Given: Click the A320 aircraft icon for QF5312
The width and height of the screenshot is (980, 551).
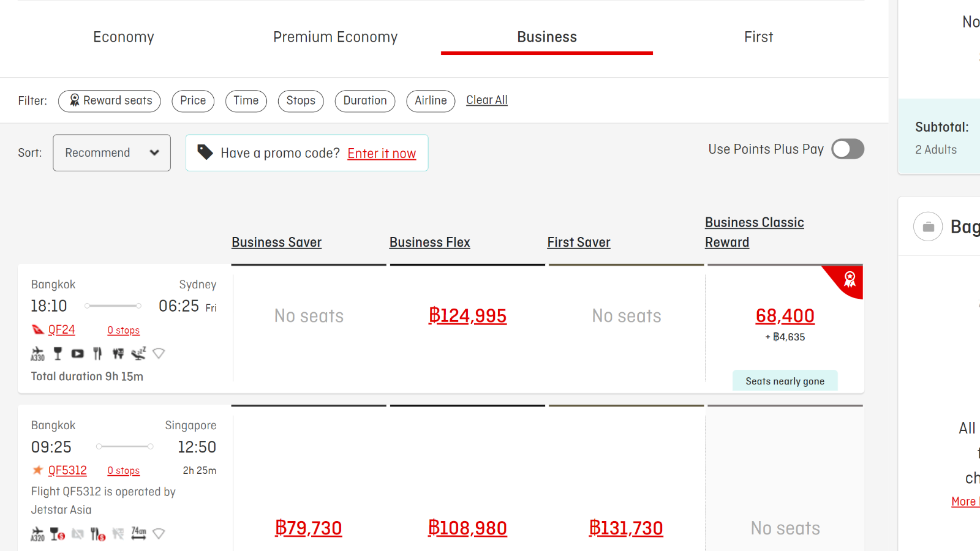Looking at the screenshot, I should [37, 534].
